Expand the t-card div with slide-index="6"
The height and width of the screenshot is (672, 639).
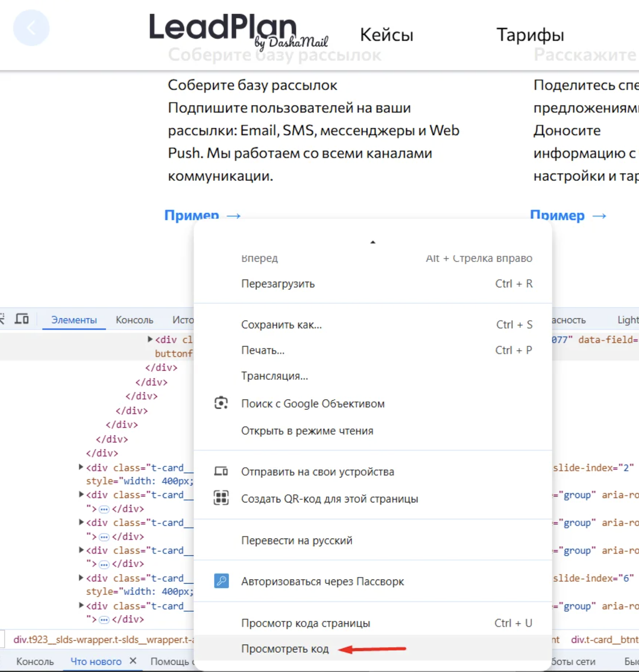tap(81, 578)
